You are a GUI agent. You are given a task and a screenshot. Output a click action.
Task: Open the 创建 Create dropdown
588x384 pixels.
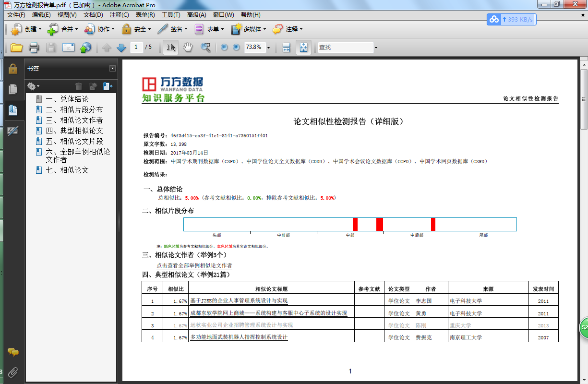coord(26,29)
